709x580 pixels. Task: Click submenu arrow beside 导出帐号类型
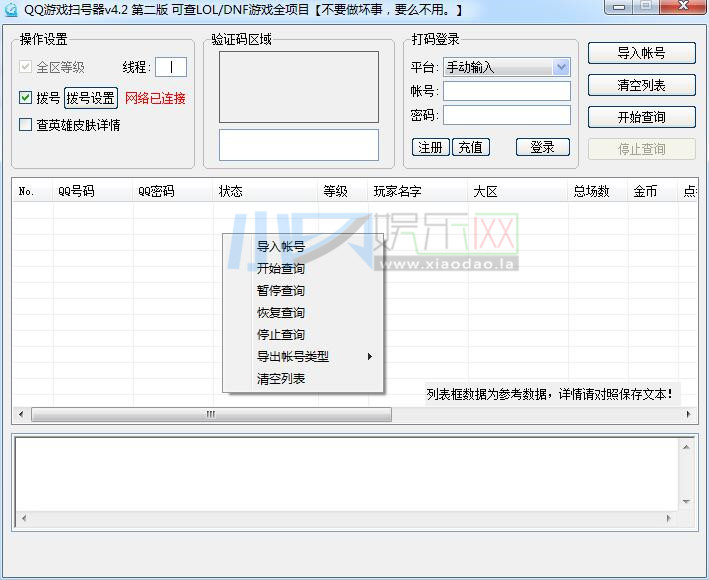pyautogui.click(x=369, y=357)
